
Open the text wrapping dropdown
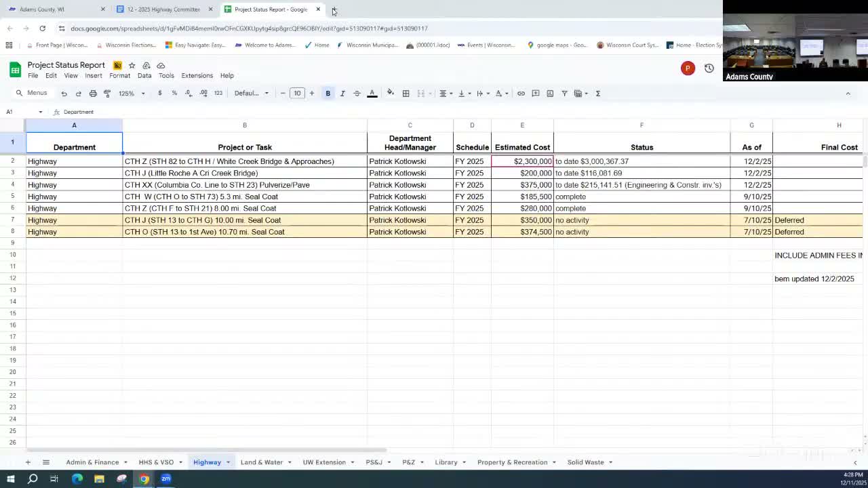click(482, 94)
